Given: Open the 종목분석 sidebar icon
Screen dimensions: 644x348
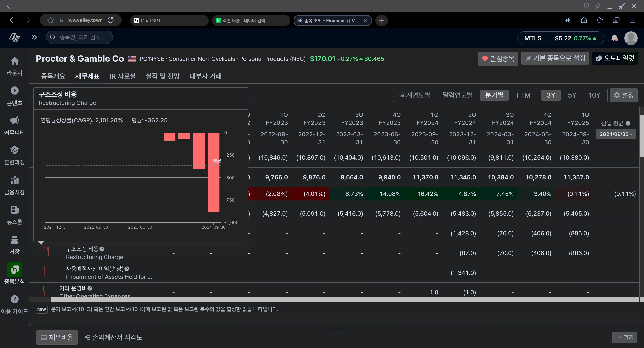Looking at the screenshot, I should pyautogui.click(x=14, y=269).
